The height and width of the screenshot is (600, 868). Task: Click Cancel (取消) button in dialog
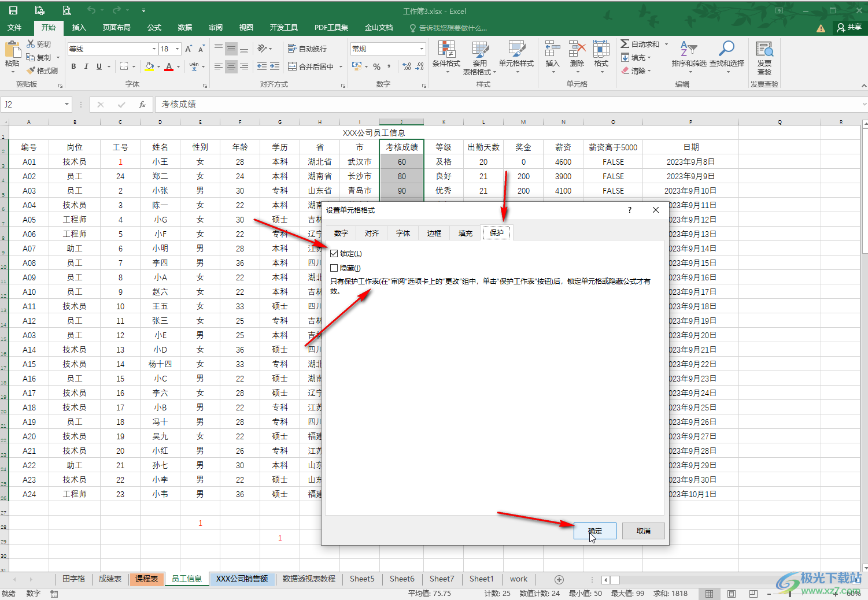[x=644, y=531]
